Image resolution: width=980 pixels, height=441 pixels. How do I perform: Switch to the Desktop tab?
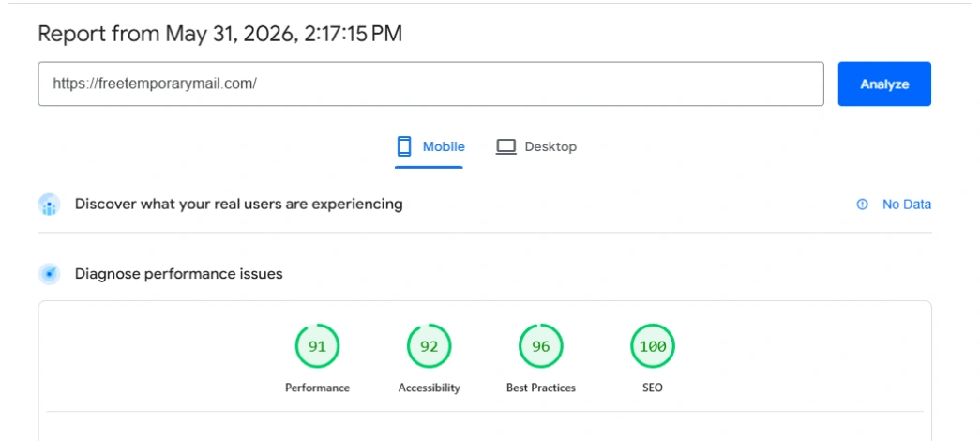point(536,147)
